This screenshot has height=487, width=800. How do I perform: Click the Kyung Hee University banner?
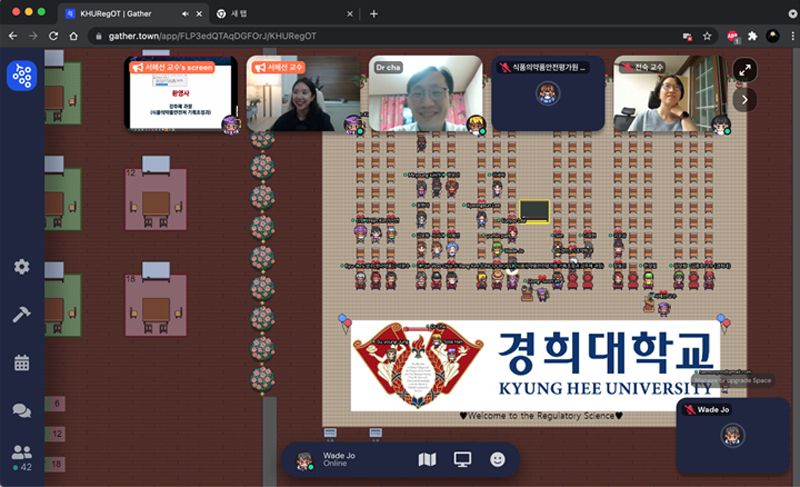pyautogui.click(x=535, y=365)
